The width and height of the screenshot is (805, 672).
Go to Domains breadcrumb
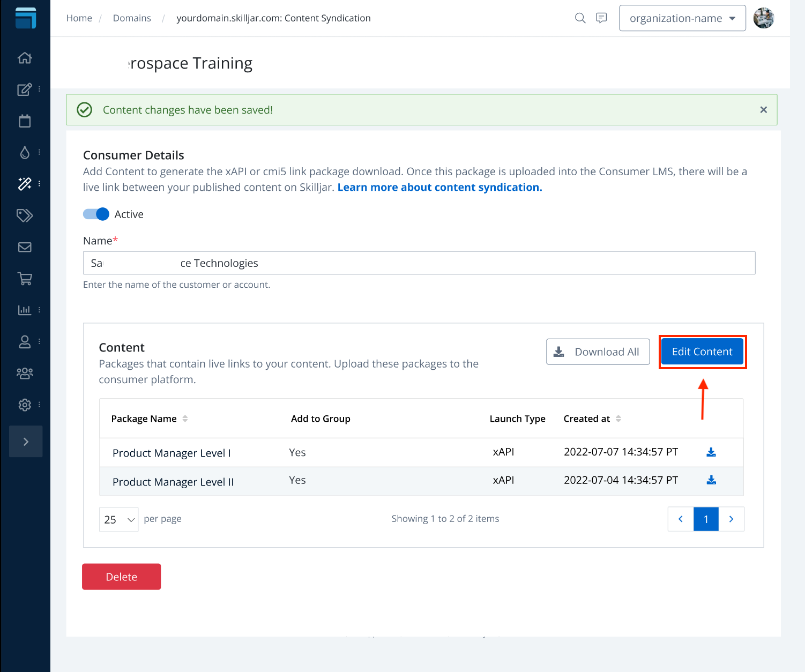[132, 18]
